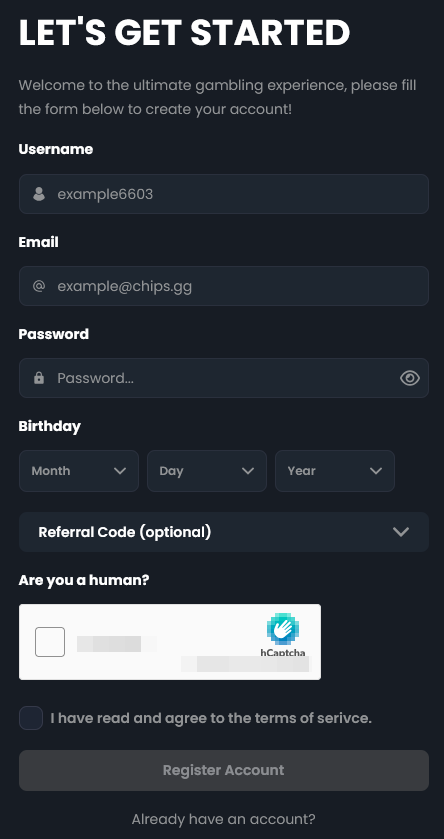Click the user silhouette icon in Username field

(39, 194)
